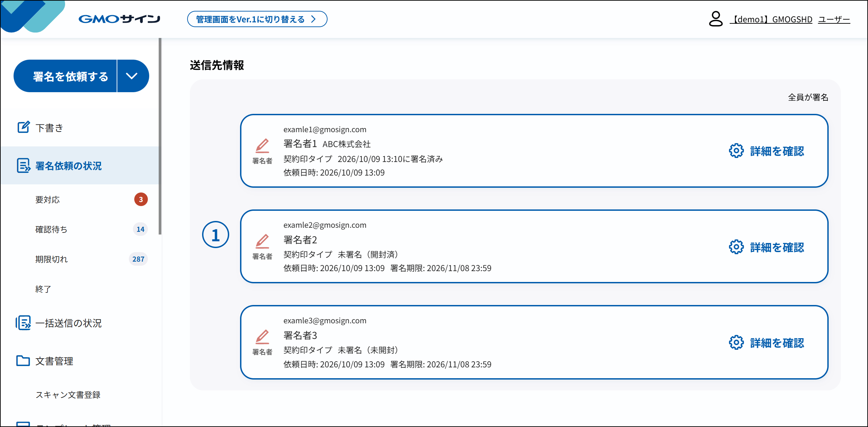Click 詳細を確認 for 署名者1

777,151
